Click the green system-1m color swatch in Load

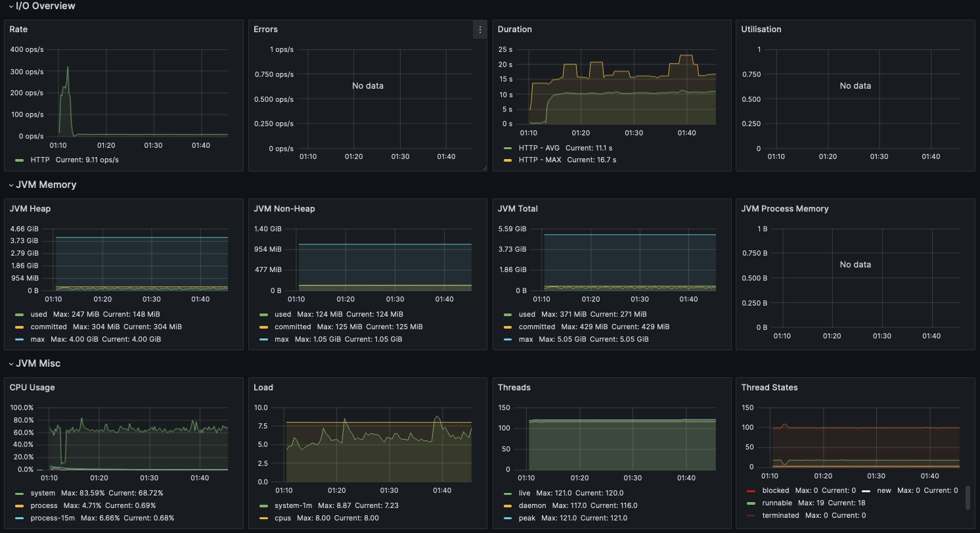coord(263,505)
